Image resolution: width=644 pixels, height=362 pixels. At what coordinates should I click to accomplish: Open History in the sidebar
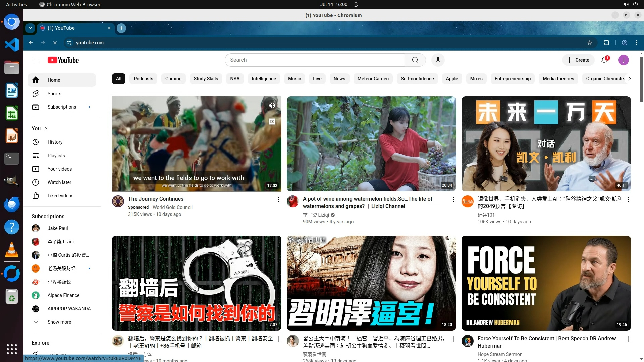(55, 142)
